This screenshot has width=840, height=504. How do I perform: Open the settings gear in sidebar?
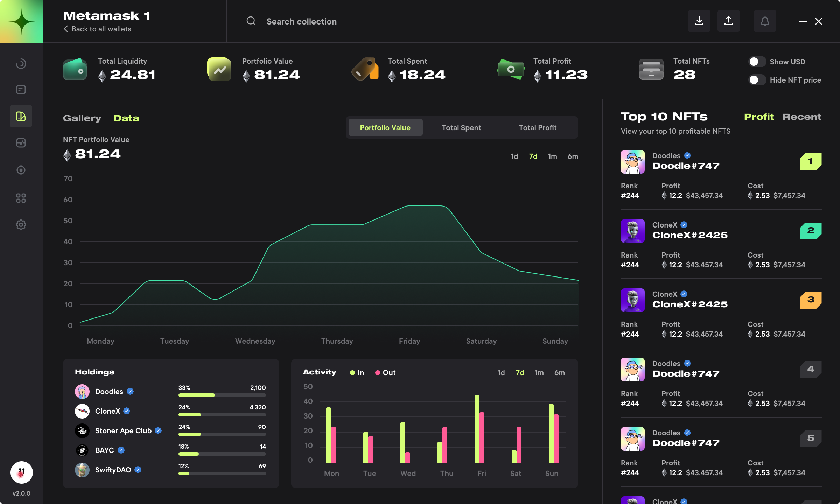pyautogui.click(x=21, y=225)
